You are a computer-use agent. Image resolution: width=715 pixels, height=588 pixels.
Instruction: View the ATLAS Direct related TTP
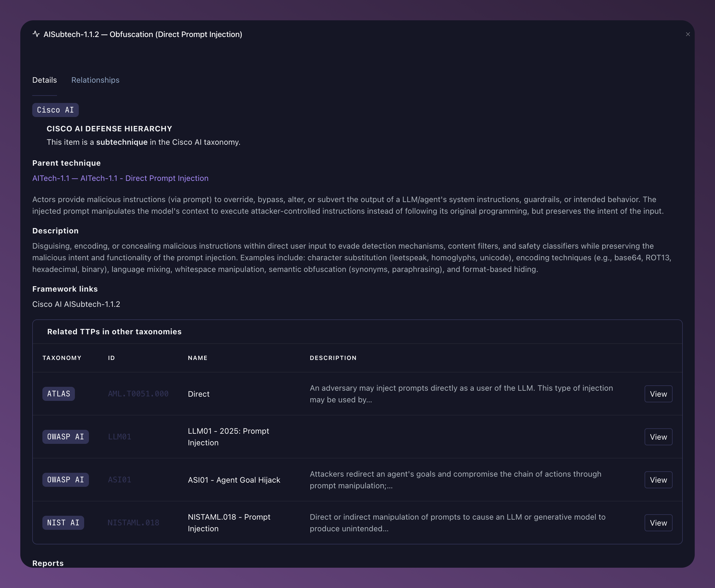(x=658, y=394)
